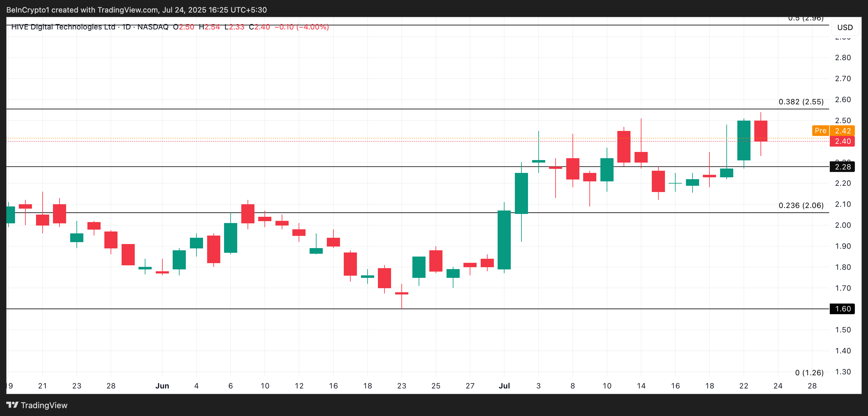868x416 pixels.
Task: Click the NASDAQ exchange label in legend
Action: [153, 27]
